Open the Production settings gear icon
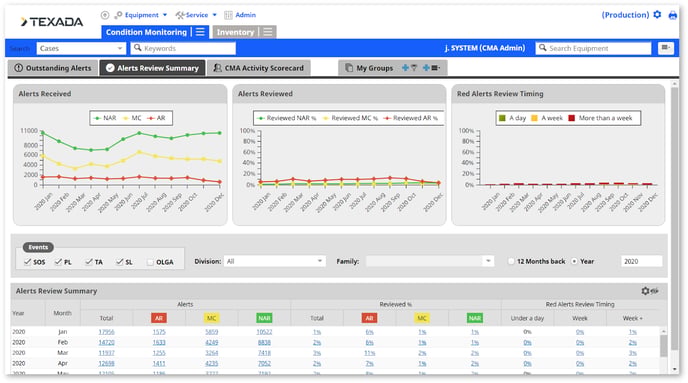 click(657, 14)
